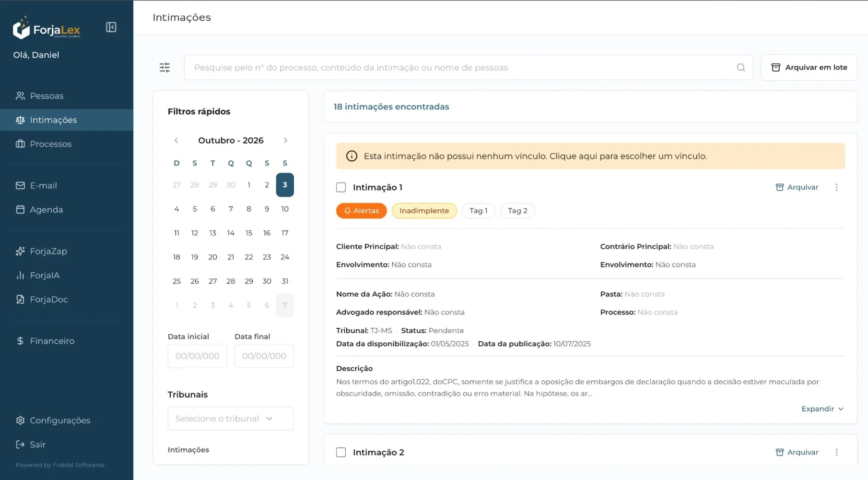Click the 'Pendente' status value

click(x=446, y=331)
